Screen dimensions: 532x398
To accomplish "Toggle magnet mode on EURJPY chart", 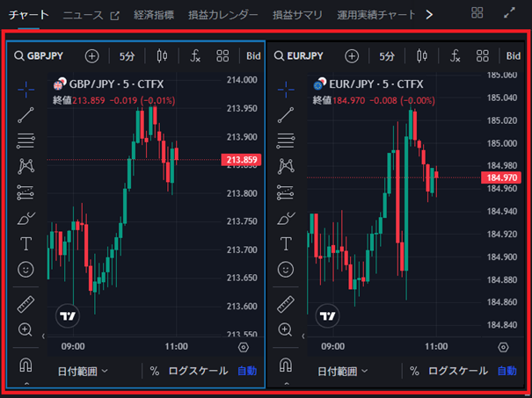I will coord(286,365).
